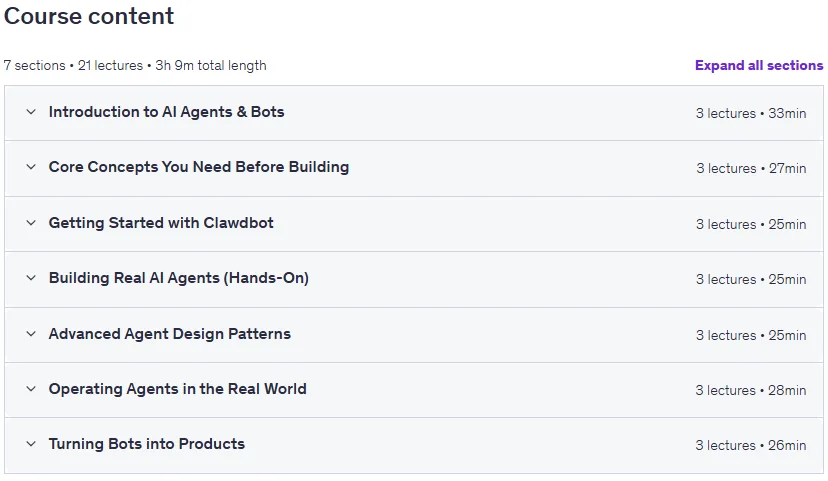Click chevron icon next to Core Concepts section
The image size is (828, 481).
coord(31,167)
